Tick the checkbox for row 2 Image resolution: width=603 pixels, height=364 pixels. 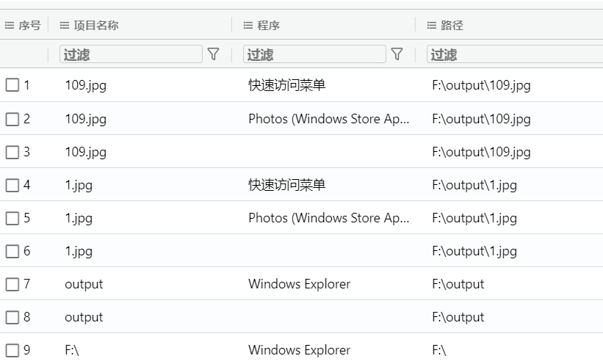[x=12, y=119]
